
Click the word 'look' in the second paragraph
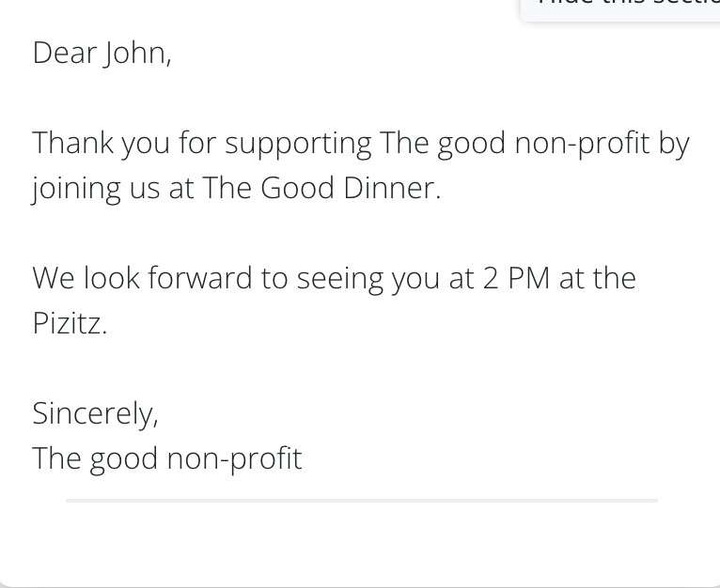[111, 278]
